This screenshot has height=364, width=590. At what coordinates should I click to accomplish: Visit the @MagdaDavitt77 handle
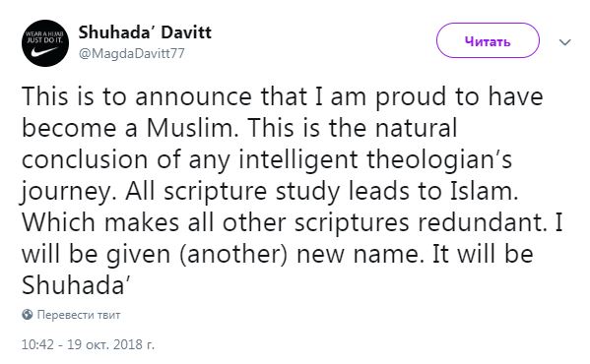131,54
